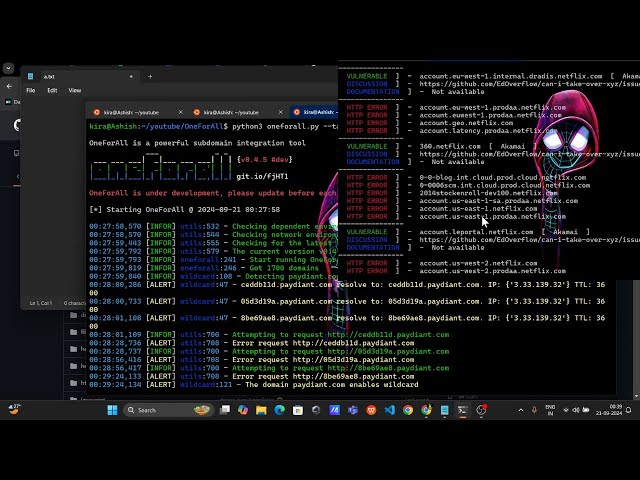Click the terminal scrollbar down arrow
Image resolution: width=640 pixels, height=480 pixels.
636,396
